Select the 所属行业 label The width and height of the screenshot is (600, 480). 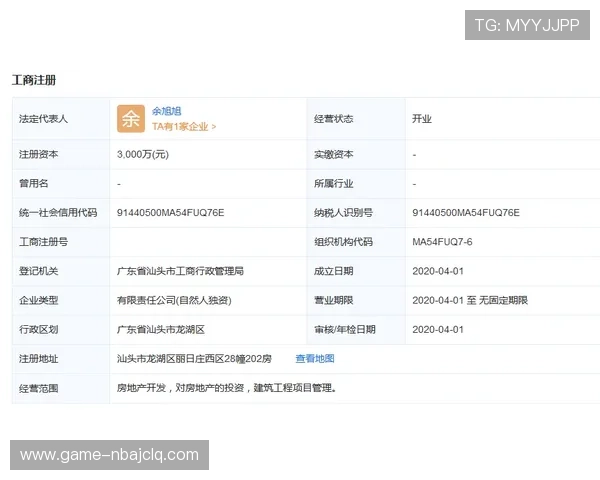click(x=334, y=183)
